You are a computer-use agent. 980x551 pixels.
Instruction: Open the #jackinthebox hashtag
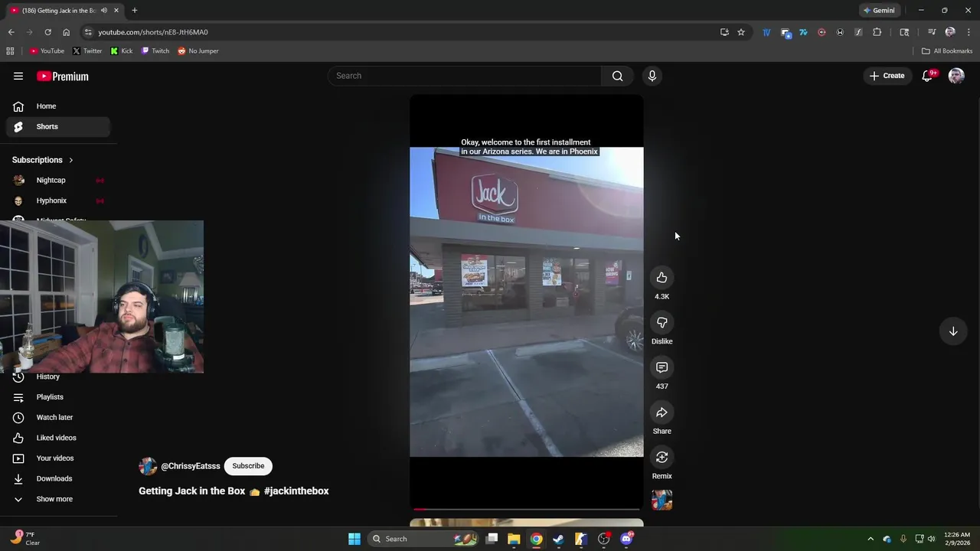tap(296, 491)
